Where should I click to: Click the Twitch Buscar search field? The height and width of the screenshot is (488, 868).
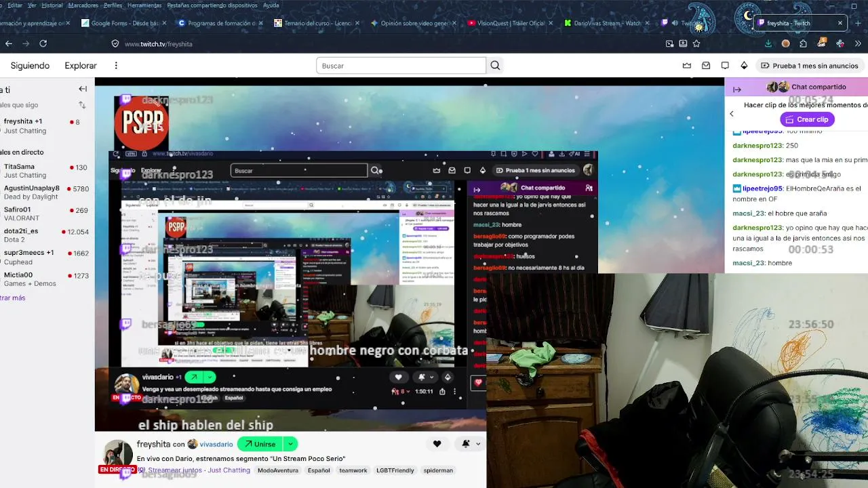pyautogui.click(x=401, y=66)
